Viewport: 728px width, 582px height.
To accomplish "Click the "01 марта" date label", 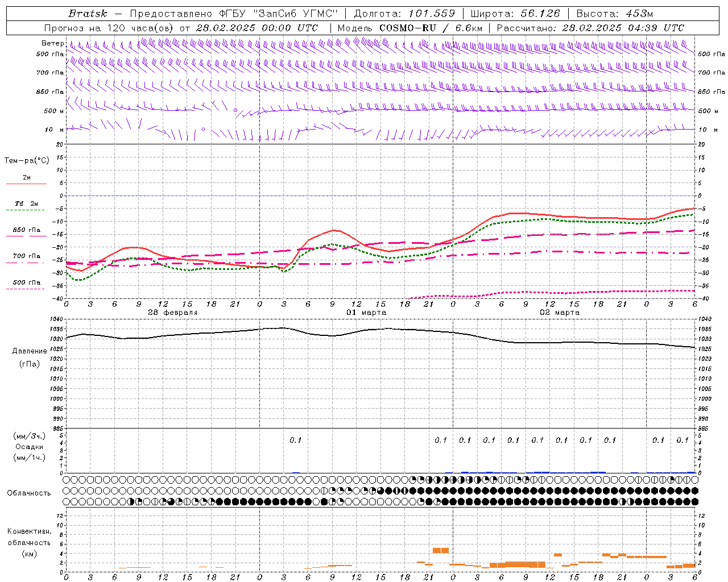I will click(x=366, y=313).
